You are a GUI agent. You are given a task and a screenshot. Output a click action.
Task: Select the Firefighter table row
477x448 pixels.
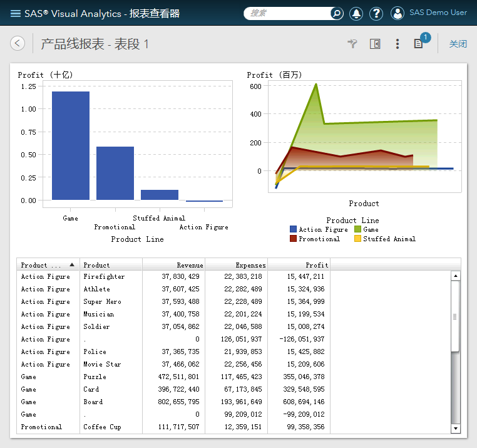point(104,276)
